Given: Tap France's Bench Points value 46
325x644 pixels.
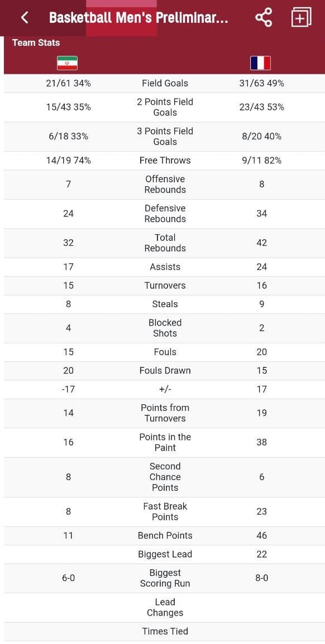Looking at the screenshot, I should pyautogui.click(x=262, y=536).
